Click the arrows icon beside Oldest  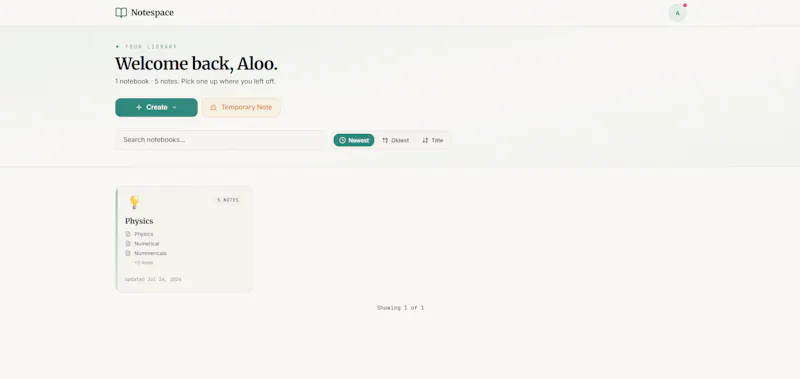[385, 140]
